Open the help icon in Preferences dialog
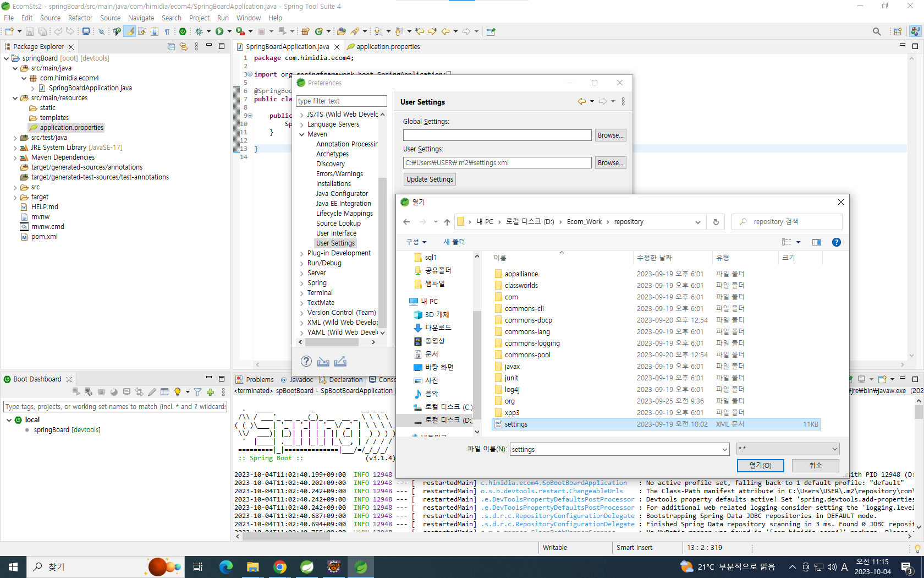 point(306,361)
